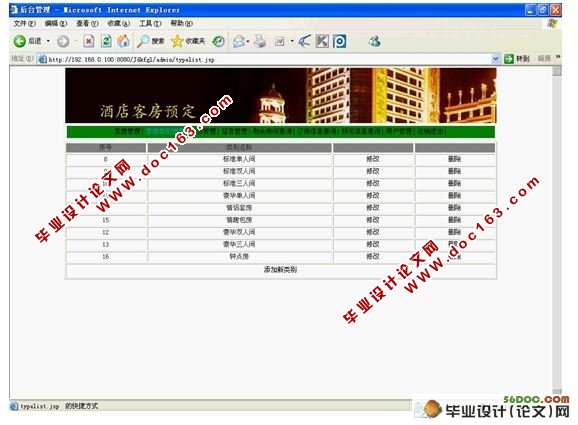The image size is (578, 425).
Task: Click the address URL field
Action: click(x=269, y=59)
